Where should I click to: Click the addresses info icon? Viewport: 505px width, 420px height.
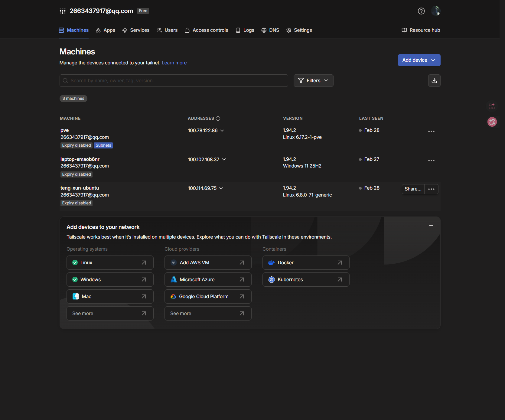pos(218,119)
